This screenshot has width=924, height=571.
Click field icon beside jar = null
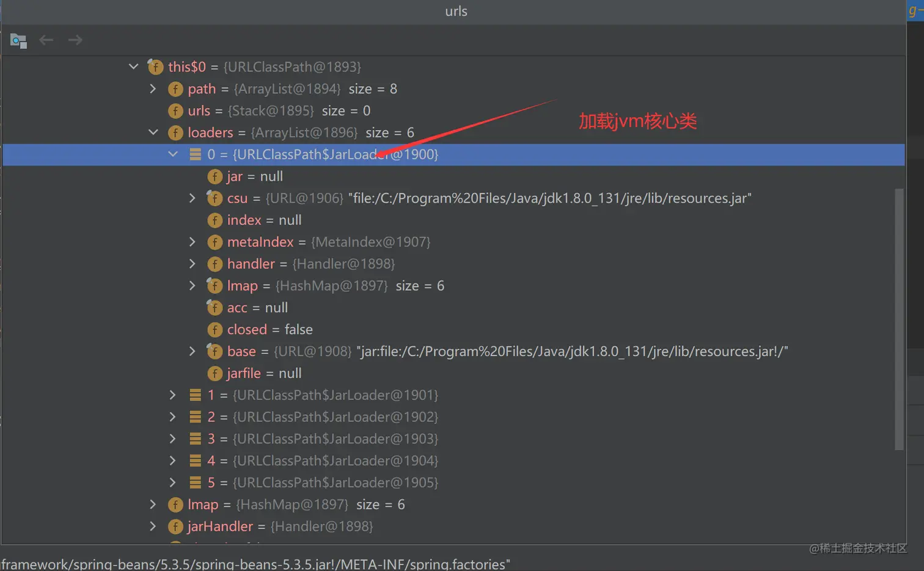(215, 176)
